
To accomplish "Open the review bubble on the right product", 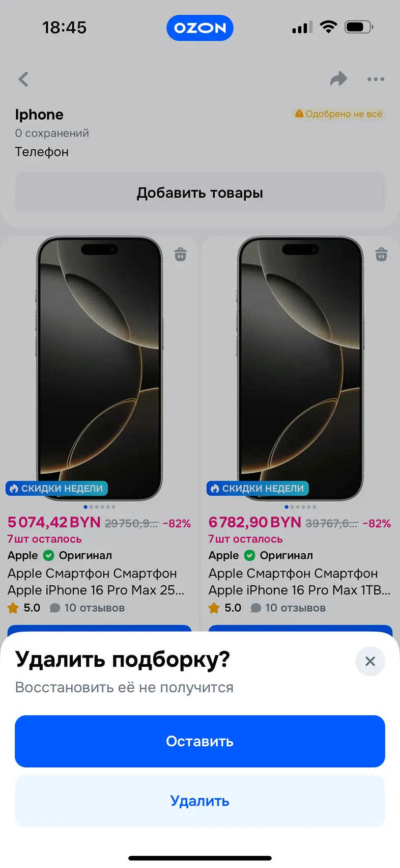I will (256, 608).
